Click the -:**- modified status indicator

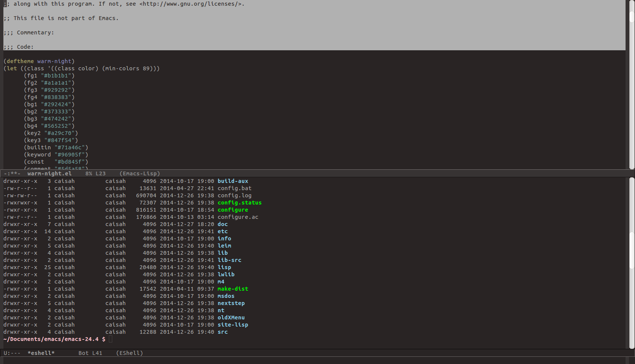click(12, 173)
